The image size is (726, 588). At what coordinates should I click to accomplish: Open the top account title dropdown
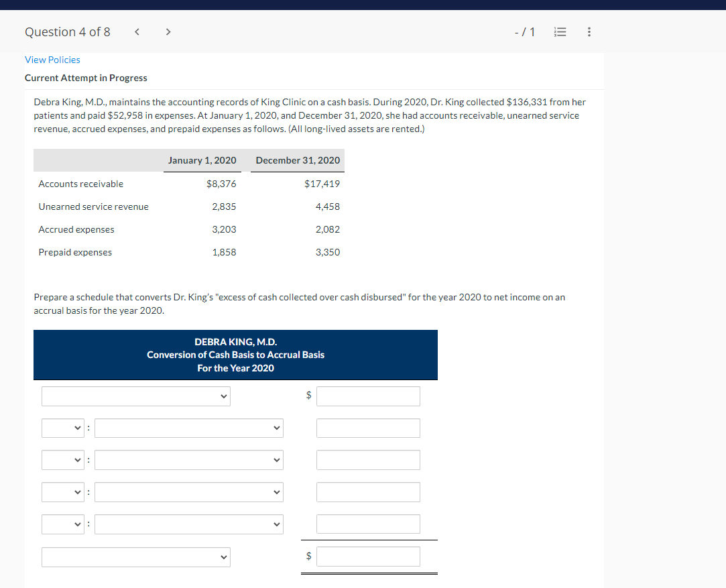click(136, 396)
